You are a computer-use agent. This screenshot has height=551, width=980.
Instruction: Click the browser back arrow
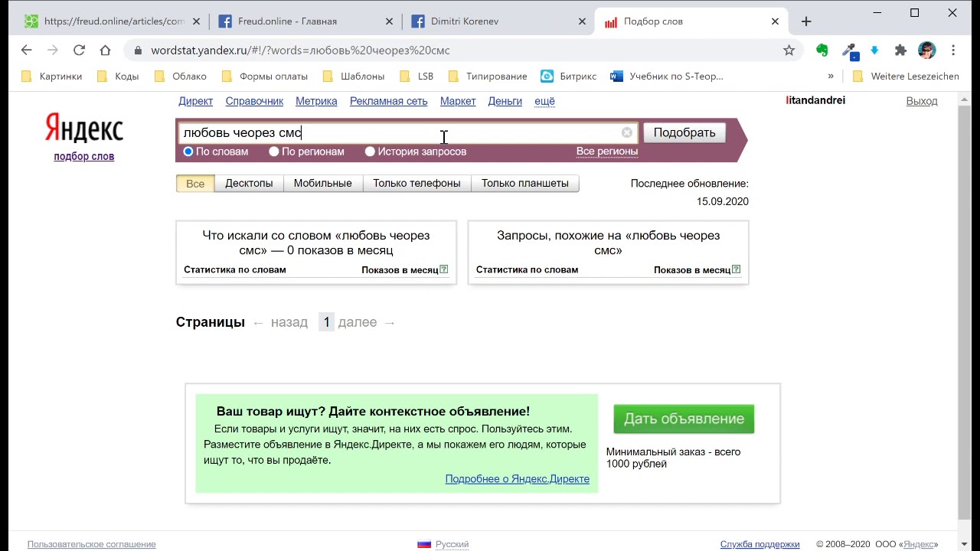tap(27, 51)
